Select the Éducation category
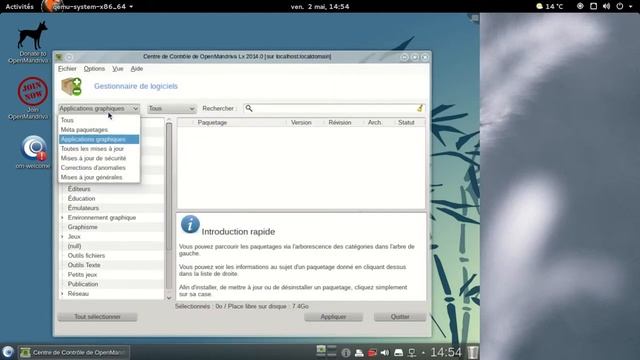This screenshot has width=640, height=360. (x=81, y=198)
